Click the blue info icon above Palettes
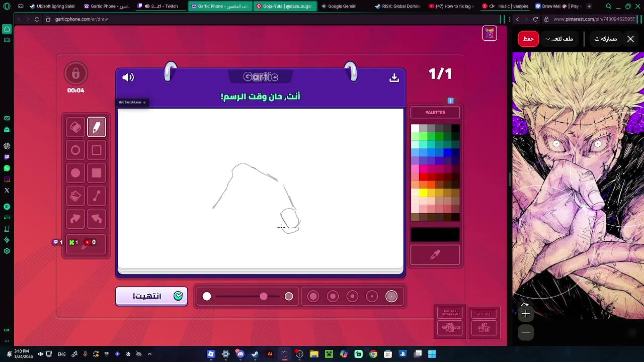Viewport: 644px width, 362px height. click(x=450, y=101)
